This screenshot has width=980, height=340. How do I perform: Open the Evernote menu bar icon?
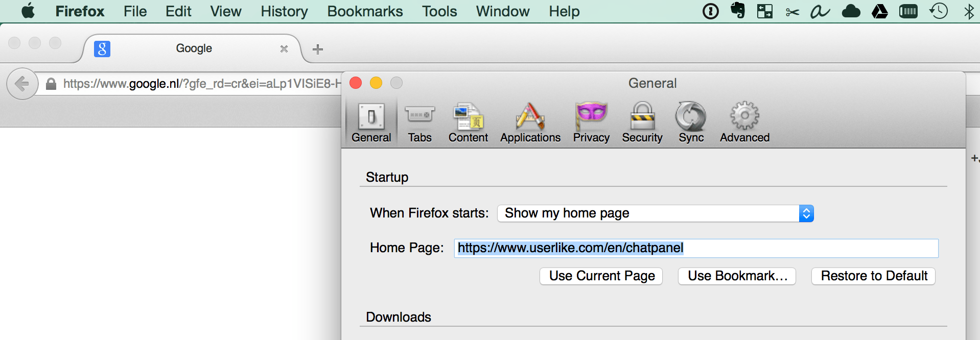click(x=738, y=11)
